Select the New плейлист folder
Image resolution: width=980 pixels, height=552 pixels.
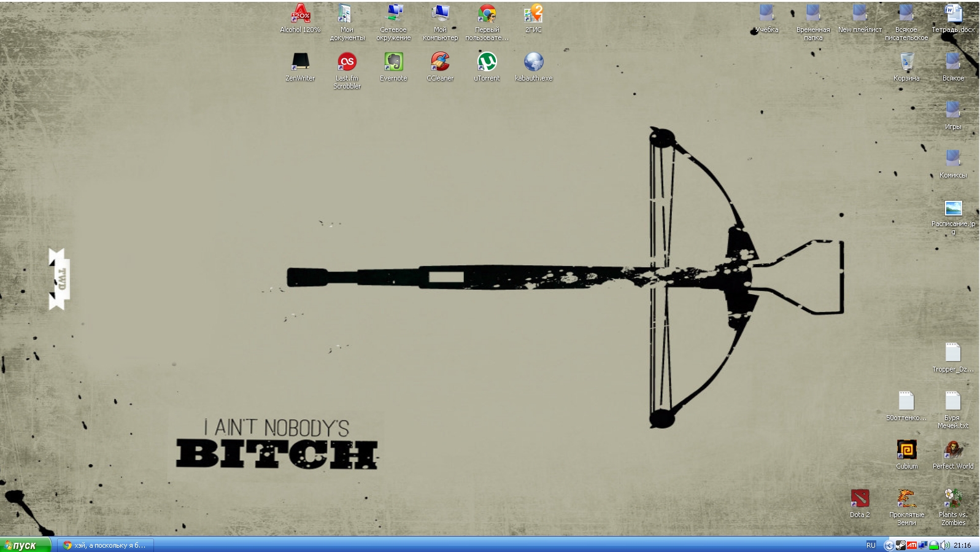pos(860,18)
